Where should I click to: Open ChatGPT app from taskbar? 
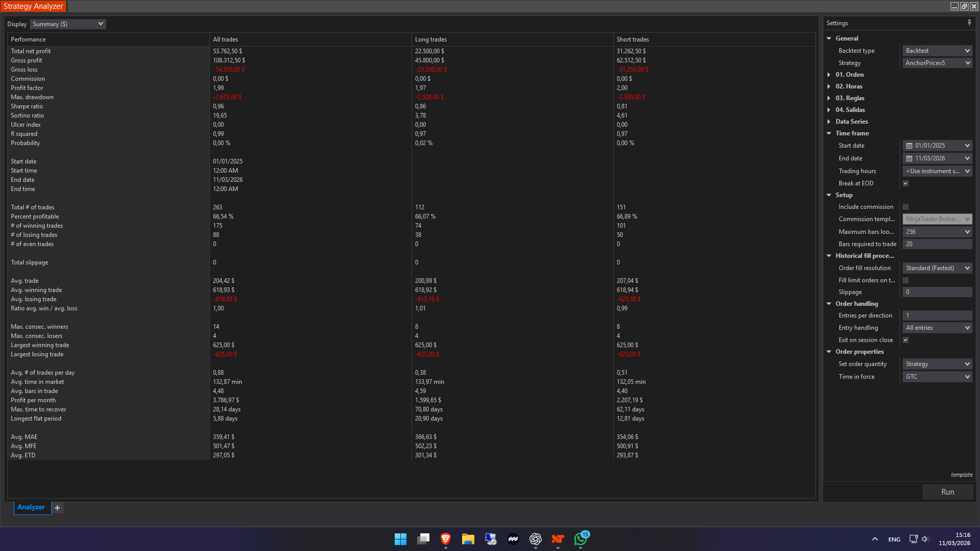point(536,539)
